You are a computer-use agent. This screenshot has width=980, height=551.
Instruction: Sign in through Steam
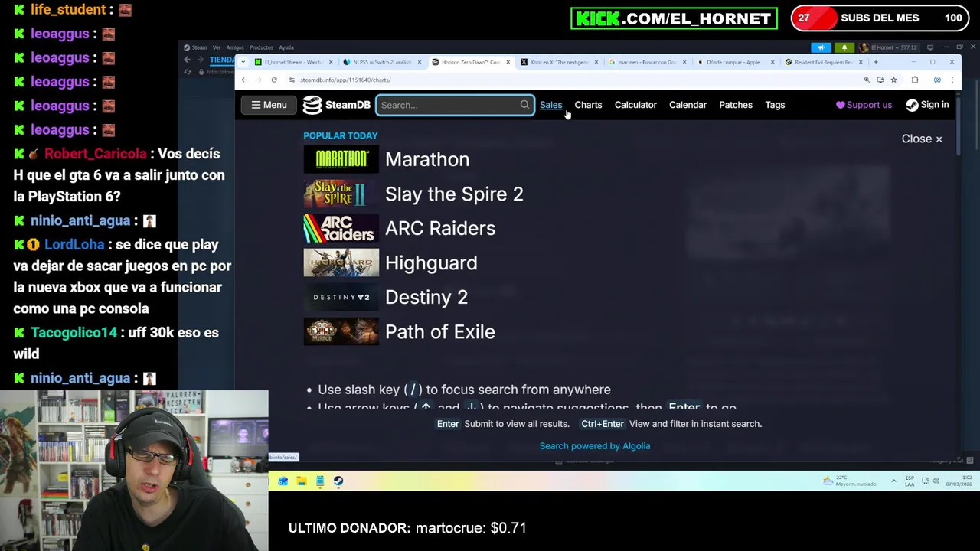pyautogui.click(x=927, y=105)
